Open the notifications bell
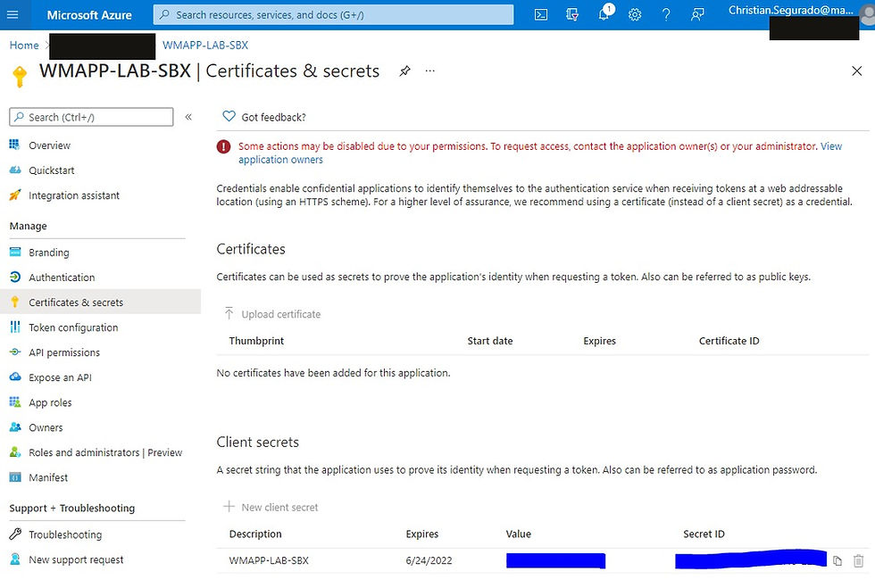The image size is (875, 588). coord(604,14)
